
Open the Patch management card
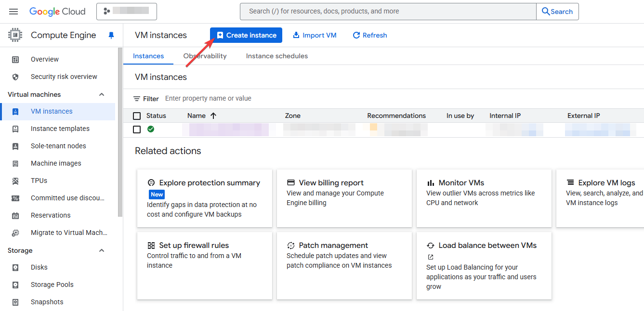344,266
